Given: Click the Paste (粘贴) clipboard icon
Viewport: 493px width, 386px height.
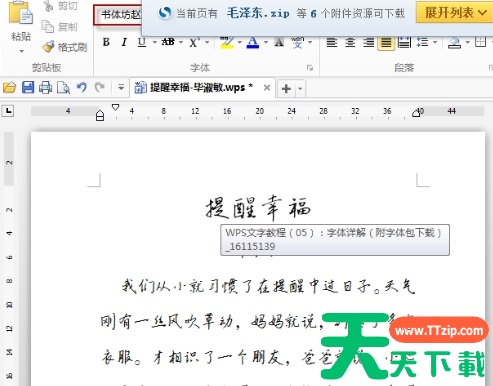Looking at the screenshot, I should [x=21, y=13].
